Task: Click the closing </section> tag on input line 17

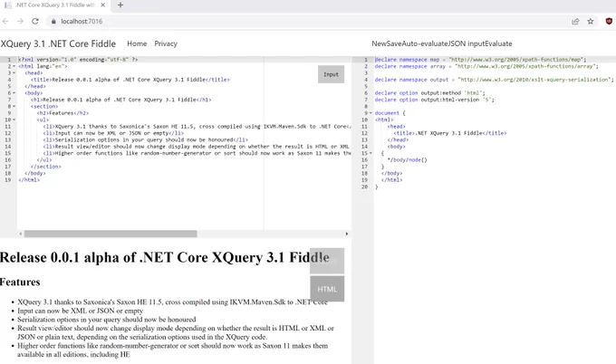Action: click(x=46, y=167)
